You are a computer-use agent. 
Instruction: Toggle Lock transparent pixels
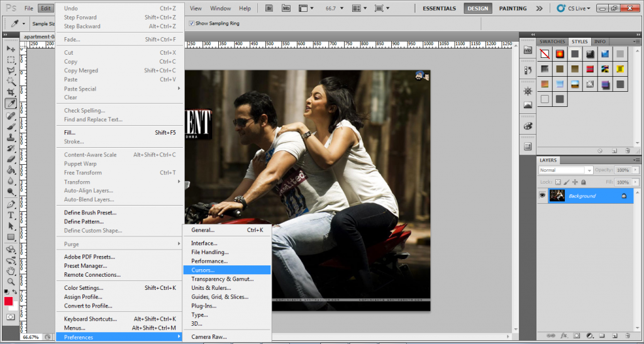[x=558, y=182]
